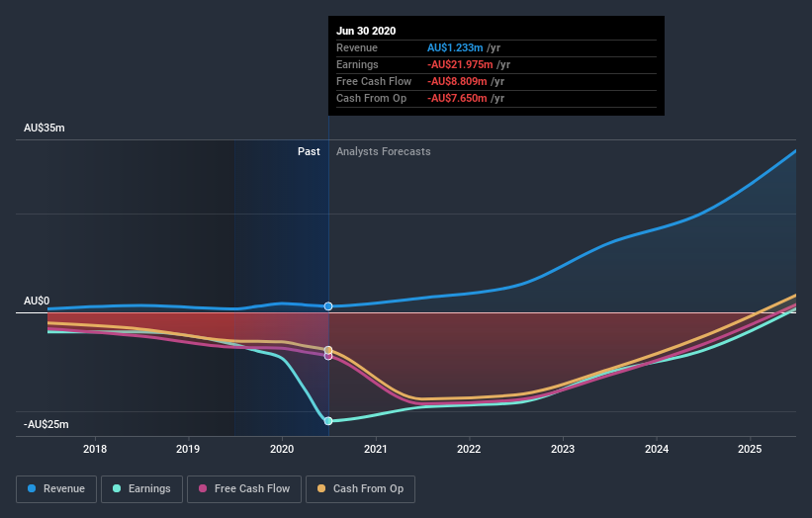Click the 2025 x-axis label
Screen dimensions: 812x518
[x=750, y=449]
